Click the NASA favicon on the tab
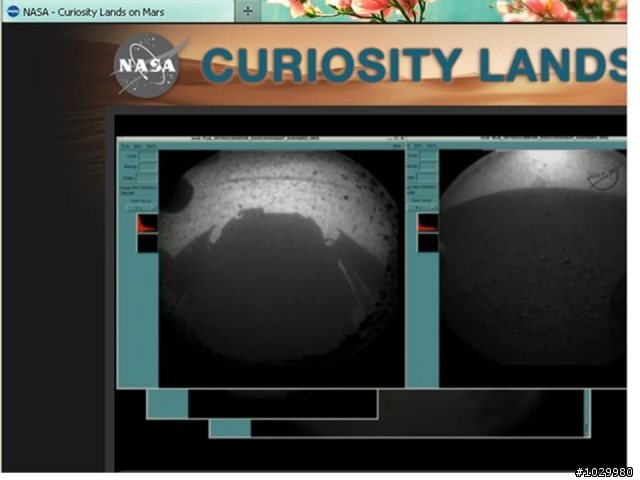Image resolution: width=640 pixels, height=480 pixels. (x=13, y=11)
